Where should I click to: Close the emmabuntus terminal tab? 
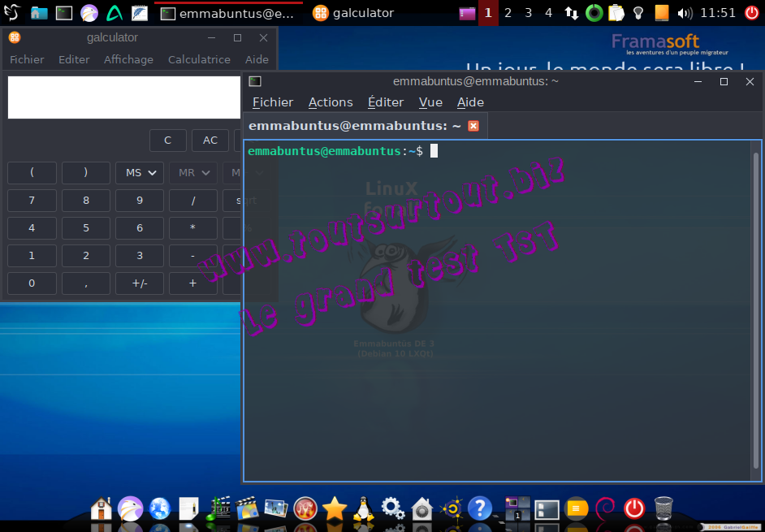pyautogui.click(x=473, y=126)
